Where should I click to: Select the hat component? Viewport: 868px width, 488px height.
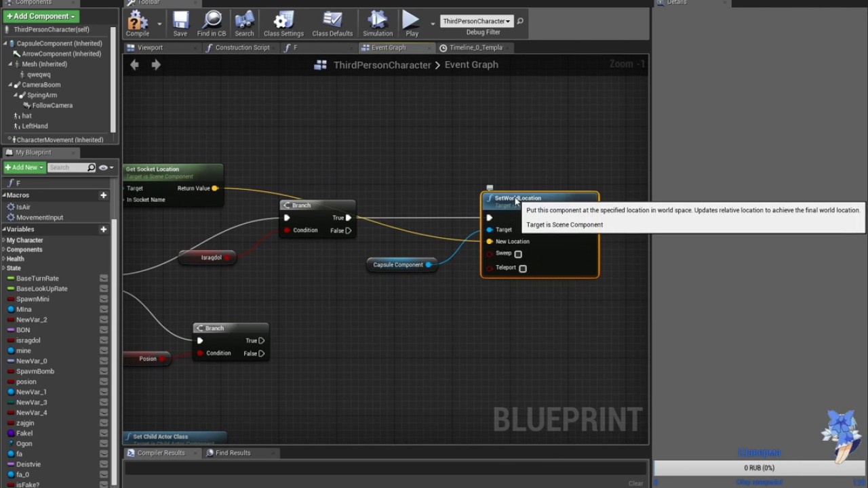26,116
